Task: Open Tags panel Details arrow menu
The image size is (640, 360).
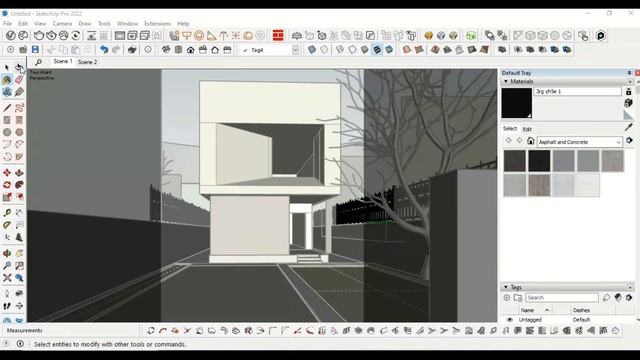Action: pyautogui.click(x=629, y=298)
